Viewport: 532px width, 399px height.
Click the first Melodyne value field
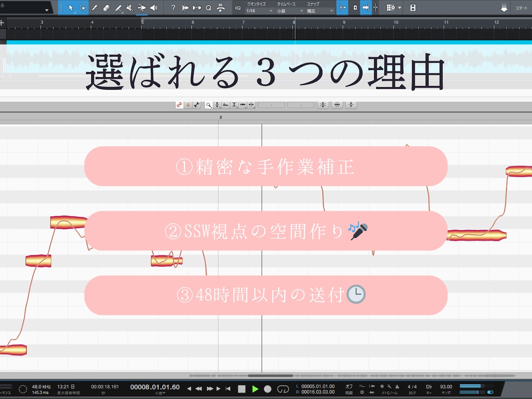(x=271, y=105)
